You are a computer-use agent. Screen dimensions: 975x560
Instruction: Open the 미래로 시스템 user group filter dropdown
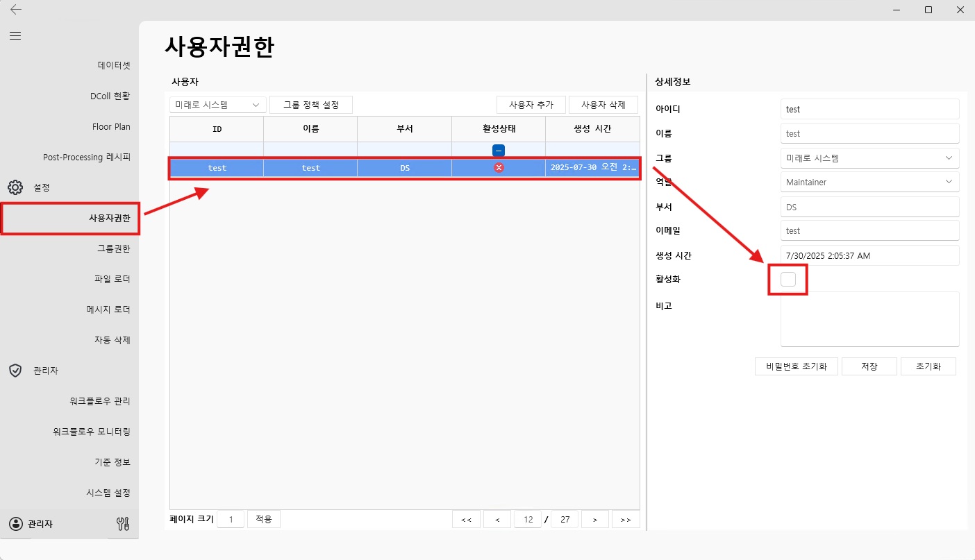[218, 105]
